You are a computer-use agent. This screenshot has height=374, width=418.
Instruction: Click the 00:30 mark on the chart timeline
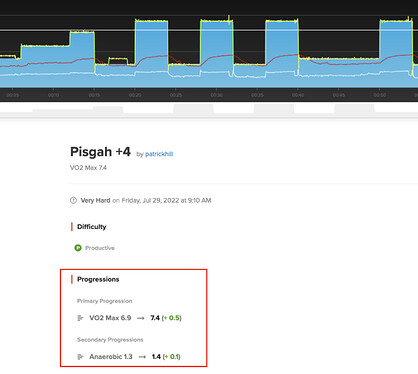tap(217, 95)
